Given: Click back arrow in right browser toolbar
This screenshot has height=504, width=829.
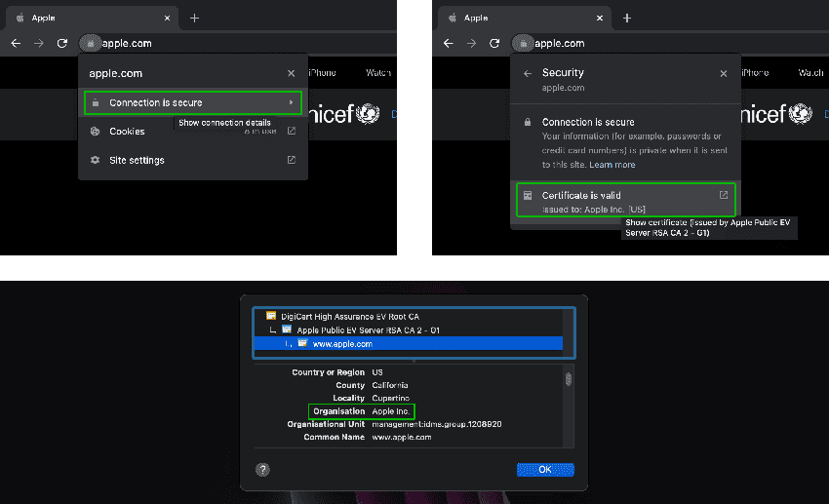Looking at the screenshot, I should pyautogui.click(x=449, y=43).
